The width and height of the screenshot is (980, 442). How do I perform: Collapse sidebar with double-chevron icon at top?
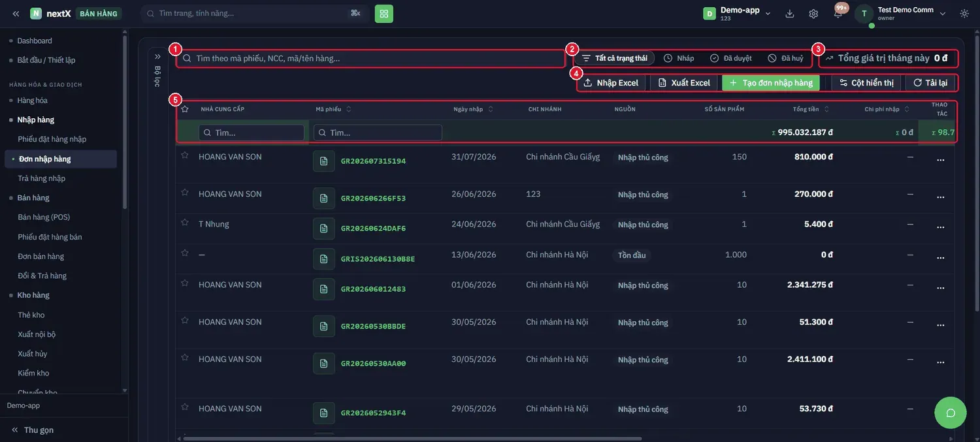[x=16, y=14]
